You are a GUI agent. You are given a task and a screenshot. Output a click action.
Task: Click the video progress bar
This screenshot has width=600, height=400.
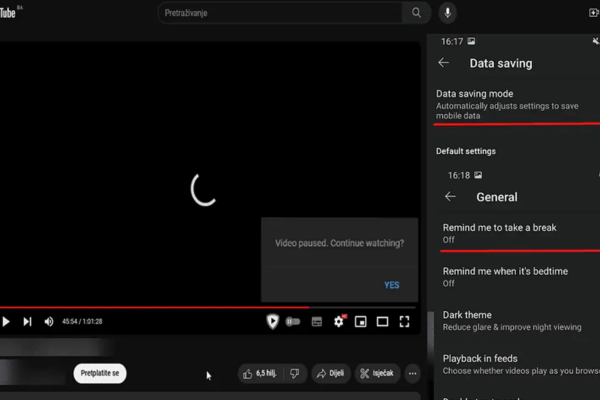click(x=208, y=307)
